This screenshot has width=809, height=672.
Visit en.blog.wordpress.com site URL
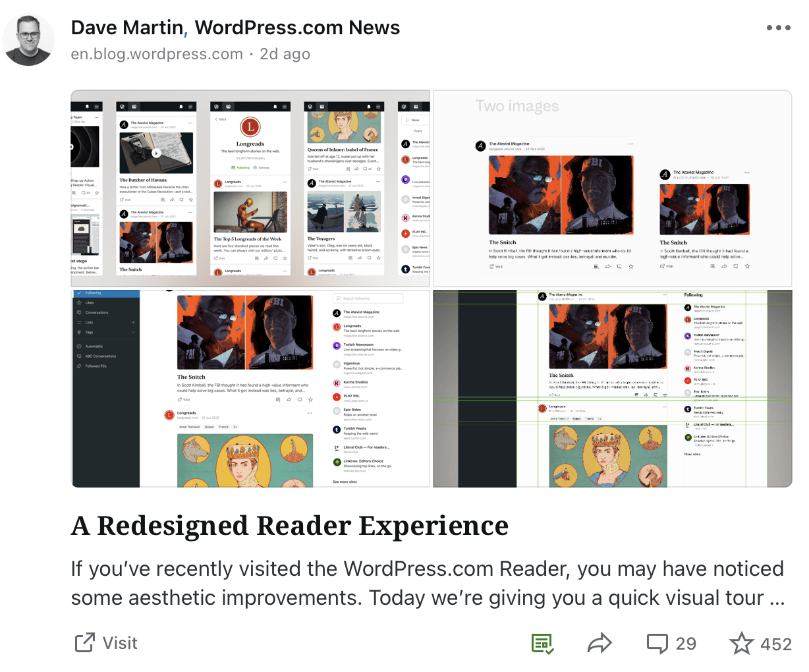(157, 54)
